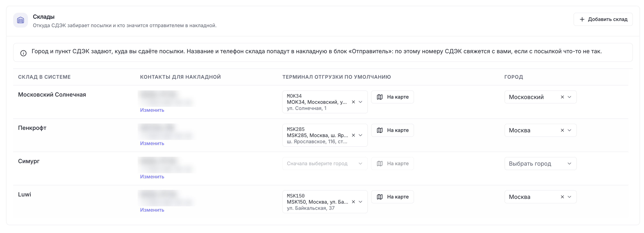
Task: Open the MSK150 terminal dropdown chevron
Action: (360, 202)
